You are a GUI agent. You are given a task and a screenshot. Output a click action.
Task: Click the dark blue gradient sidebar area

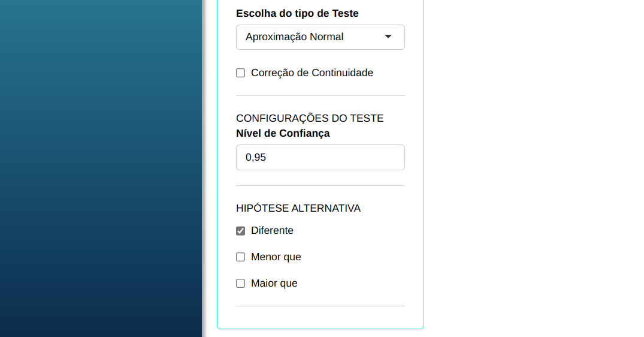[x=101, y=168]
